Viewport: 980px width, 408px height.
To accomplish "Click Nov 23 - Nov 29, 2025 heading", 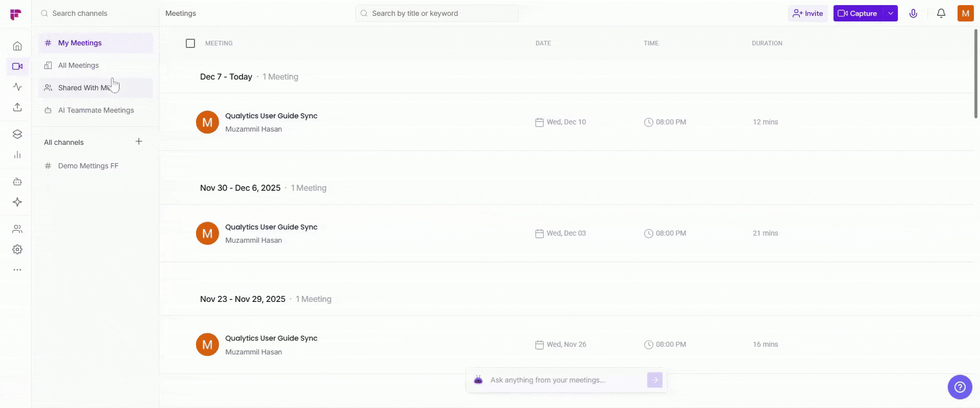I will point(242,299).
